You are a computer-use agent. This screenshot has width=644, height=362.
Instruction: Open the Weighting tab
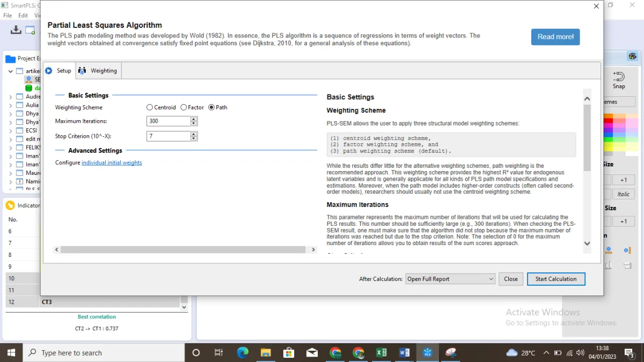[98, 71]
